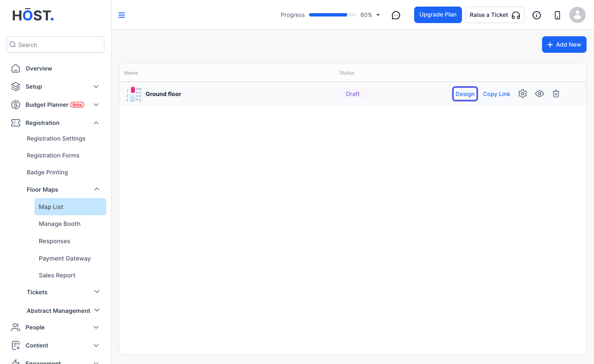
Task: Click the Ground floor map thumbnail
Action: pyautogui.click(x=134, y=94)
